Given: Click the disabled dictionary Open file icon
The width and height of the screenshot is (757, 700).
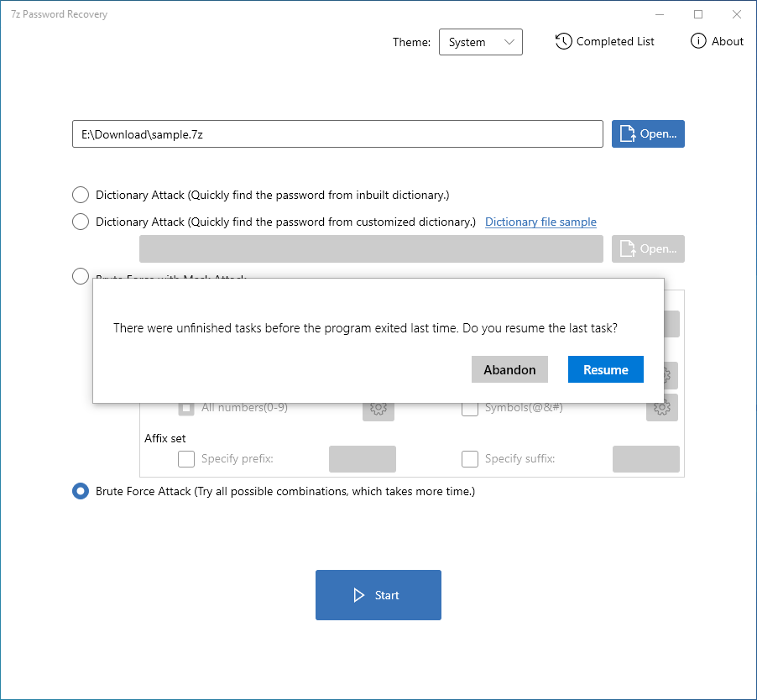Looking at the screenshot, I should tap(628, 248).
